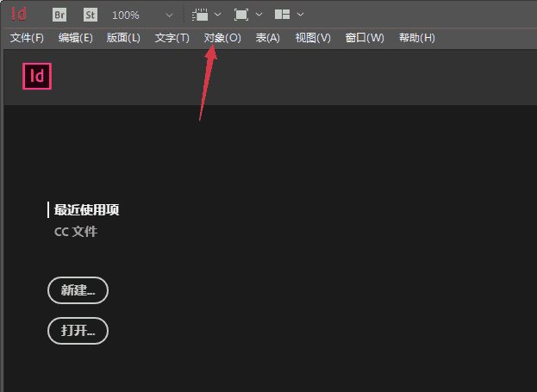Expand the view options dropdown arrow
537x392 pixels.
pyautogui.click(x=218, y=15)
